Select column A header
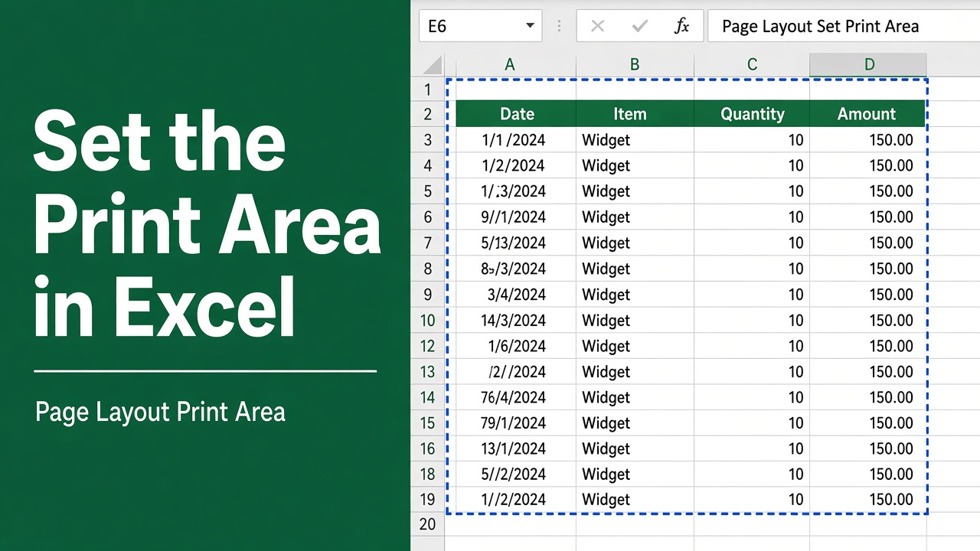Viewport: 980px width, 551px height. click(x=510, y=65)
